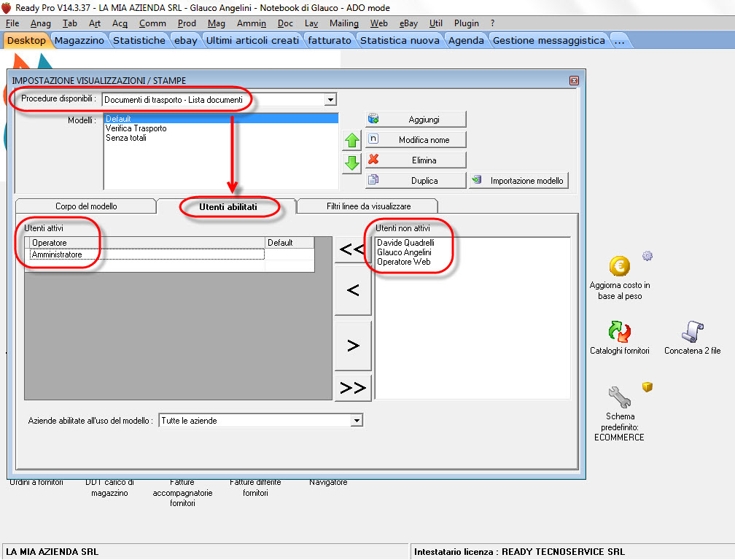Select the Statistiche tab
Image resolution: width=735 pixels, height=560 pixels.
(x=139, y=40)
